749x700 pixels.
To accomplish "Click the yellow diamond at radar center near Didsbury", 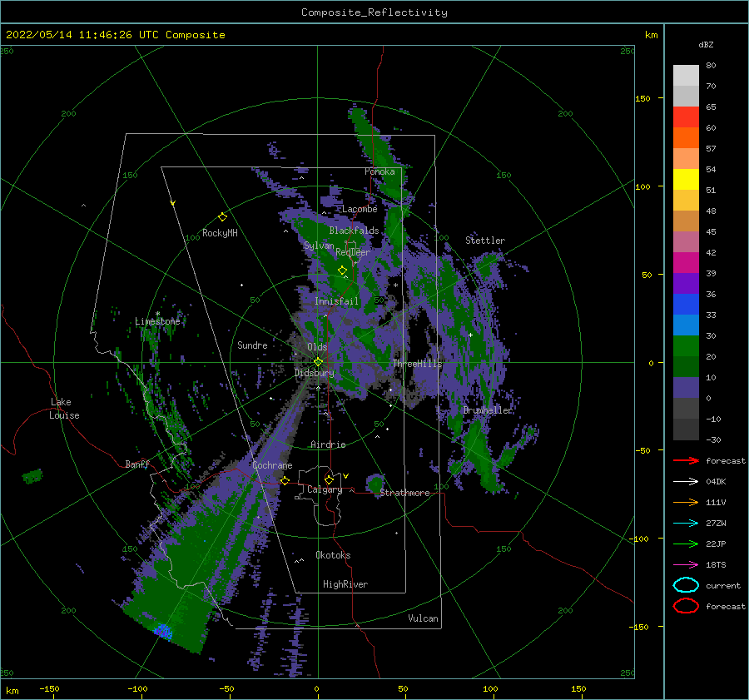I will tap(318, 362).
